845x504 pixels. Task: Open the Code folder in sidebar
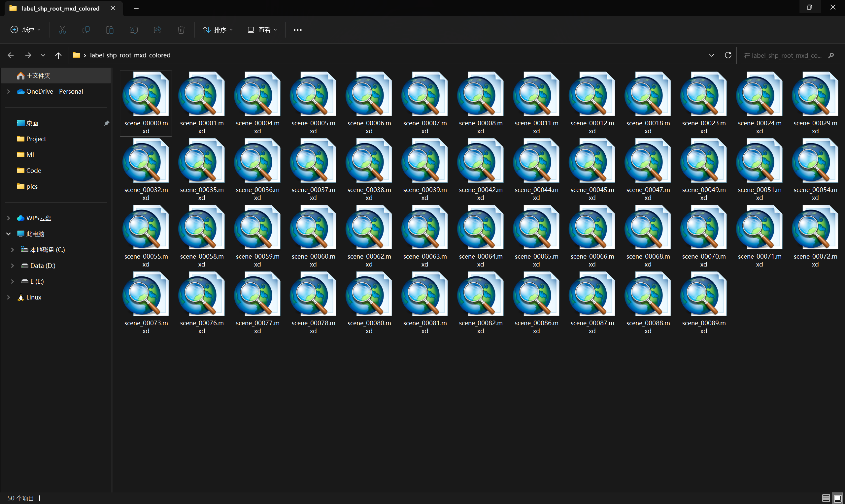click(x=56, y=171)
